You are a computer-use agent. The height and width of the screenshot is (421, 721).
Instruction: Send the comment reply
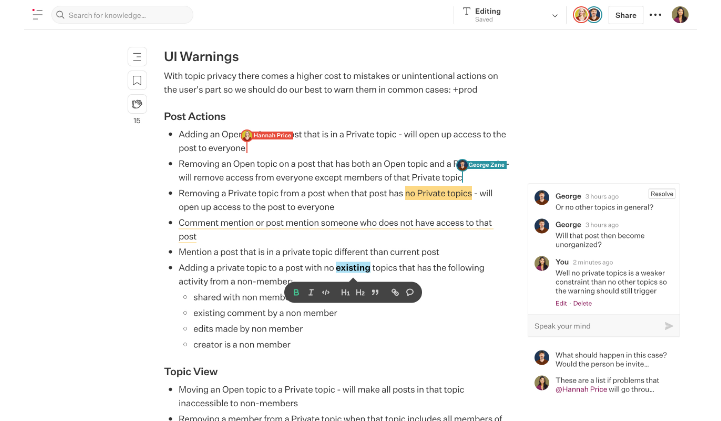[x=669, y=326]
